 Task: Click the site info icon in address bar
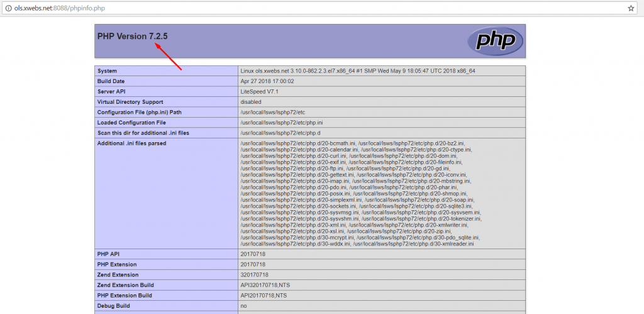pyautogui.click(x=8, y=8)
